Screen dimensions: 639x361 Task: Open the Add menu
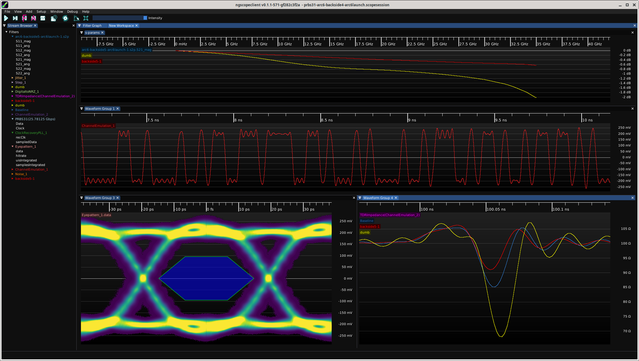(x=29, y=11)
